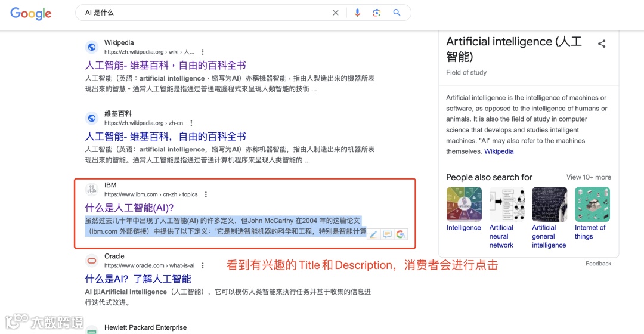Clear the search box with the X icon
The width and height of the screenshot is (644, 334).
(336, 13)
